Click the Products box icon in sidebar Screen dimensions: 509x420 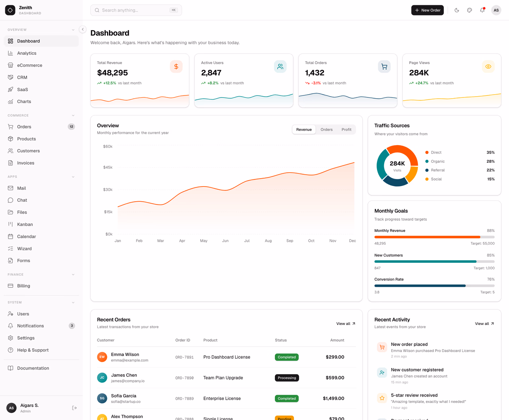11,139
